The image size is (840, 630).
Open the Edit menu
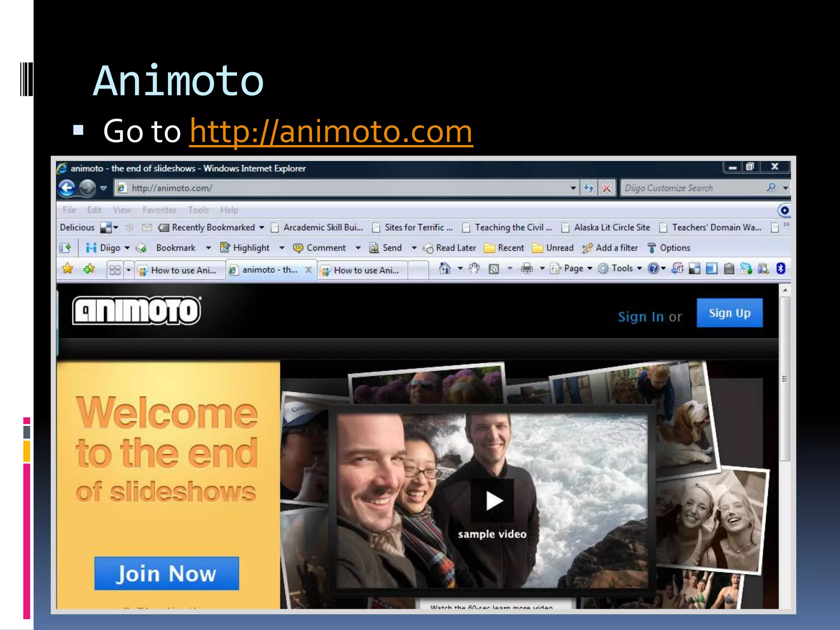pos(94,210)
